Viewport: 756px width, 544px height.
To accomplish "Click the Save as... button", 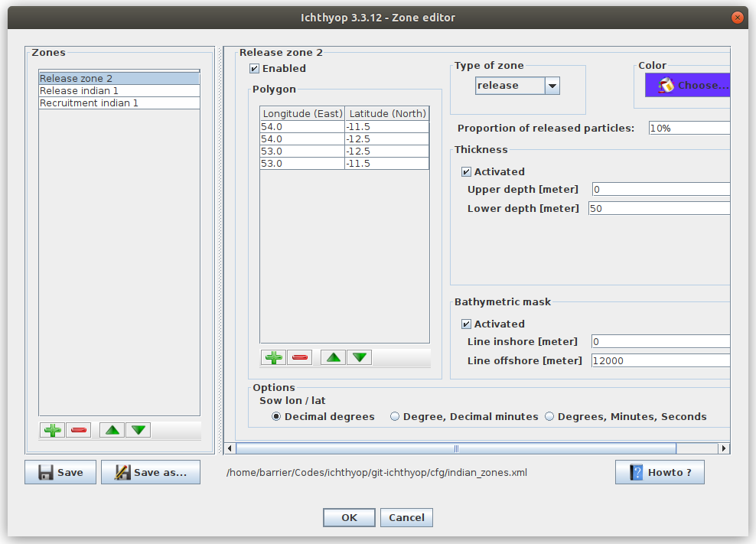I will click(x=151, y=472).
